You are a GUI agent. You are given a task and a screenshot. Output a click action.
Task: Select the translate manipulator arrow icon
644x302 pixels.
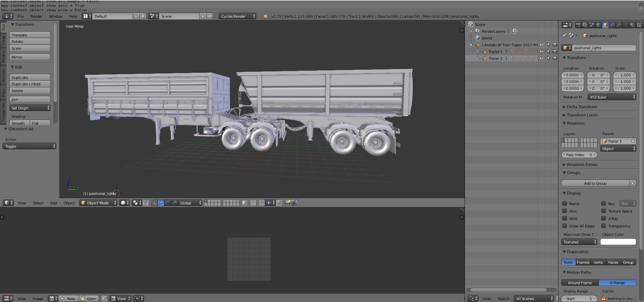[161, 203]
